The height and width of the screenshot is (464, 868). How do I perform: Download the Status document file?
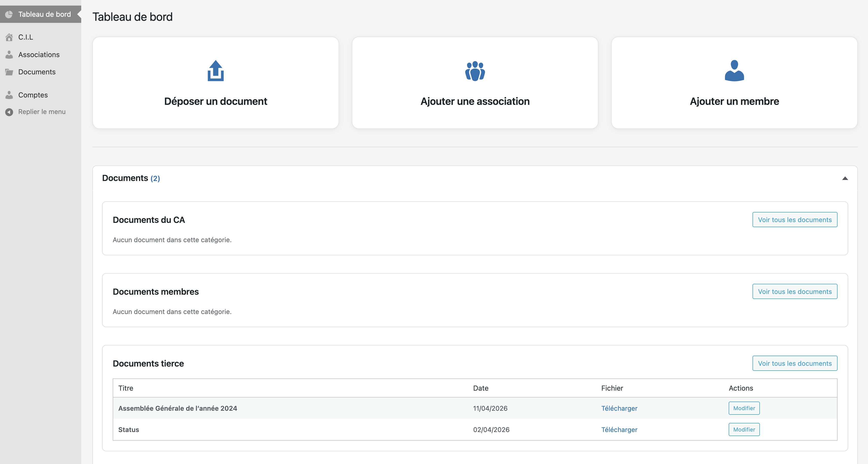[619, 429]
